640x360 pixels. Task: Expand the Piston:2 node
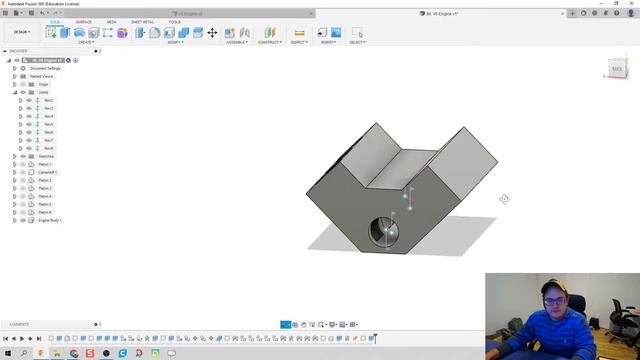point(15,180)
